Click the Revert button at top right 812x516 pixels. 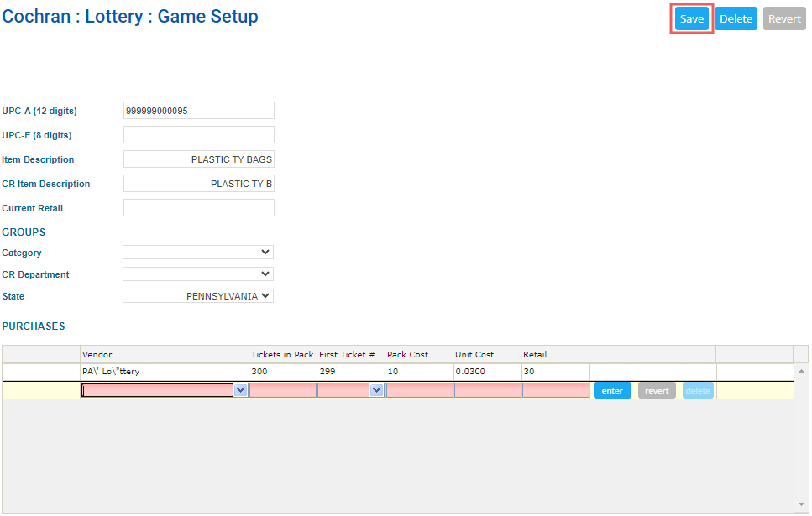783,18
